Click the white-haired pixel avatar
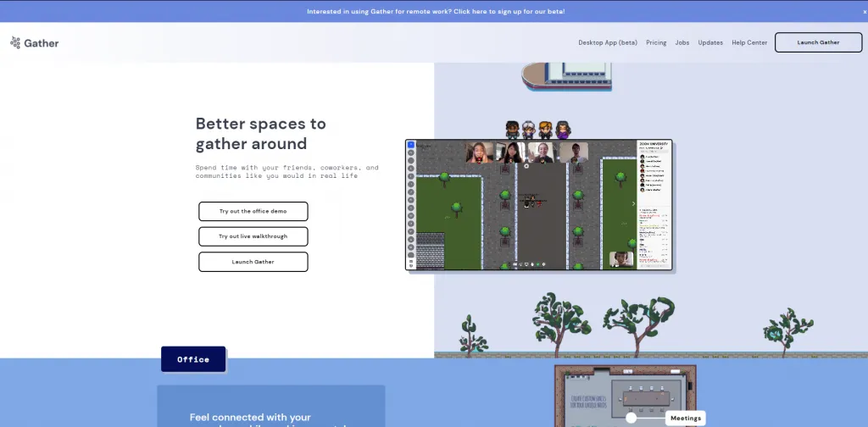Viewport: 868px width, 427px height. click(x=529, y=129)
